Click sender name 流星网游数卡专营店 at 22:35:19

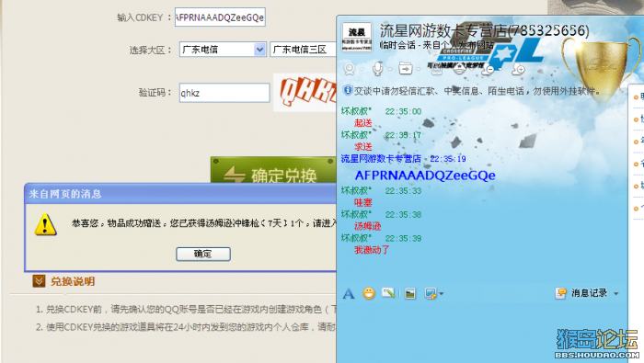[x=381, y=159]
